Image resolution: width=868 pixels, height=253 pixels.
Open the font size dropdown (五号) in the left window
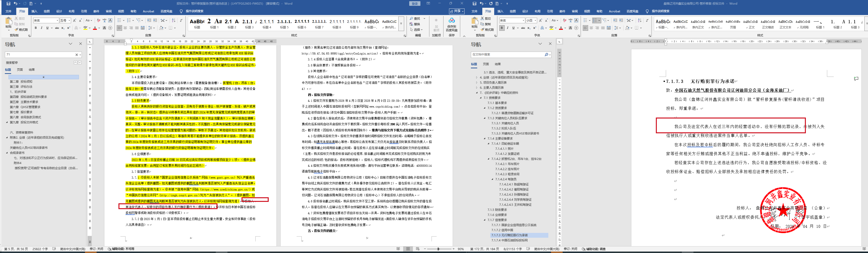[x=69, y=21]
